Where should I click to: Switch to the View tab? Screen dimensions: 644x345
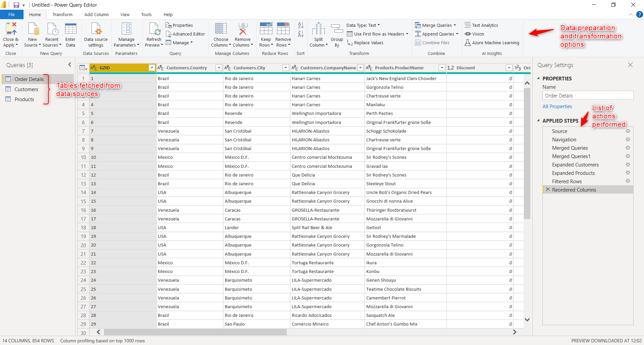coord(125,14)
